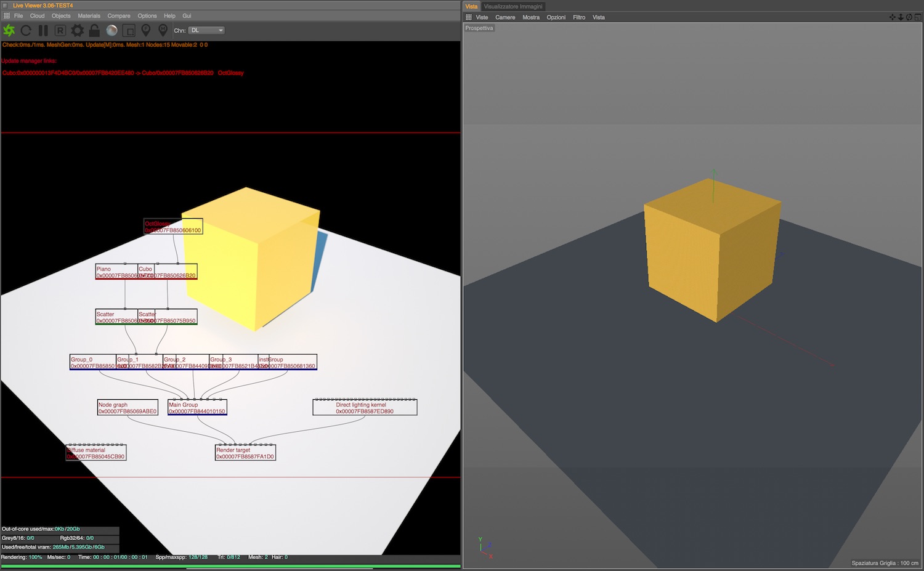Toggle the clay mode sphere icon

tap(111, 30)
